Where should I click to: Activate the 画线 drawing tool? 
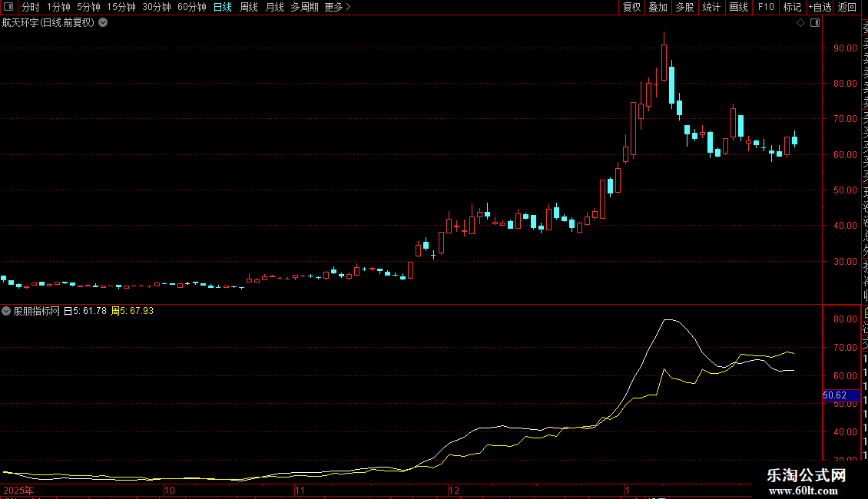tap(738, 7)
